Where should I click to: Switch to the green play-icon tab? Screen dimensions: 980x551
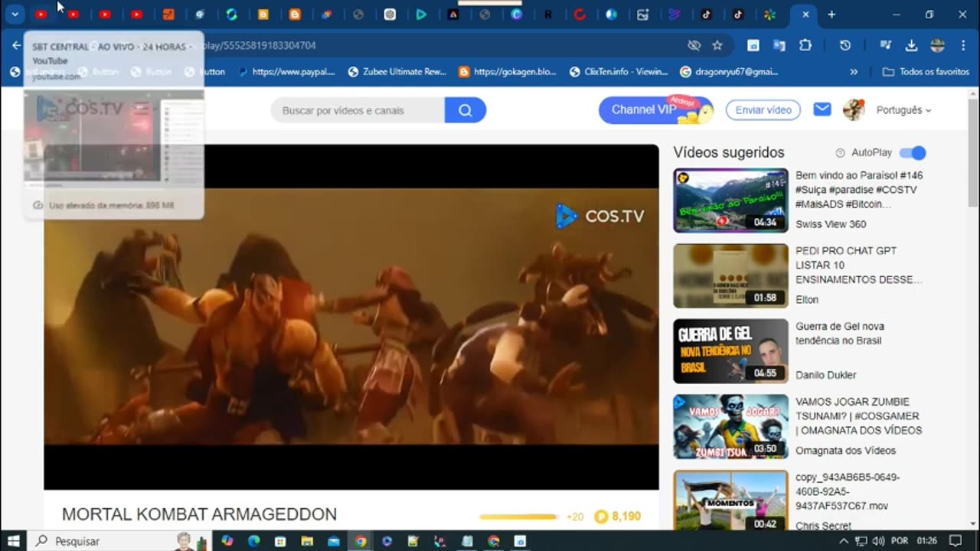pyautogui.click(x=421, y=14)
